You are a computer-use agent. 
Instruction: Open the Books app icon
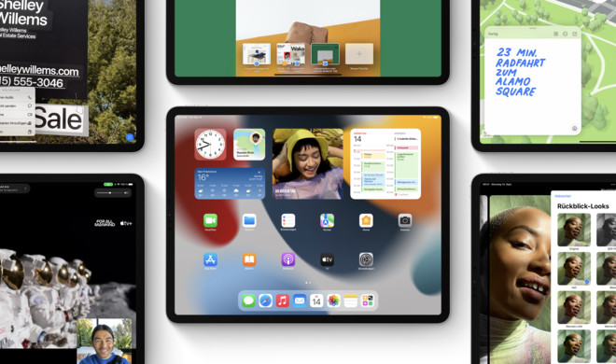point(249,259)
